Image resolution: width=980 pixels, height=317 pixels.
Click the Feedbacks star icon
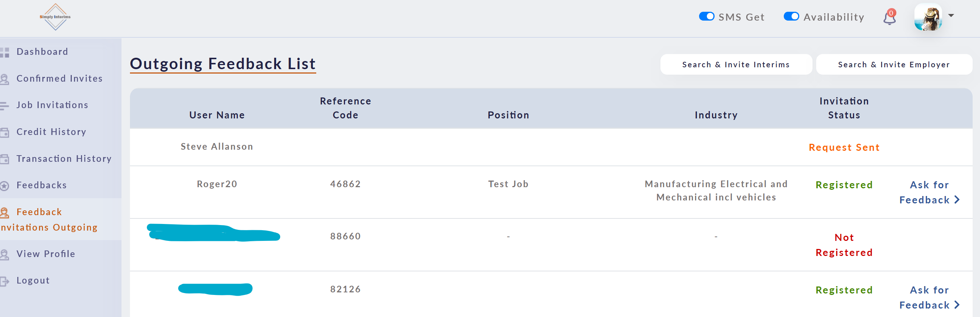[x=4, y=185]
